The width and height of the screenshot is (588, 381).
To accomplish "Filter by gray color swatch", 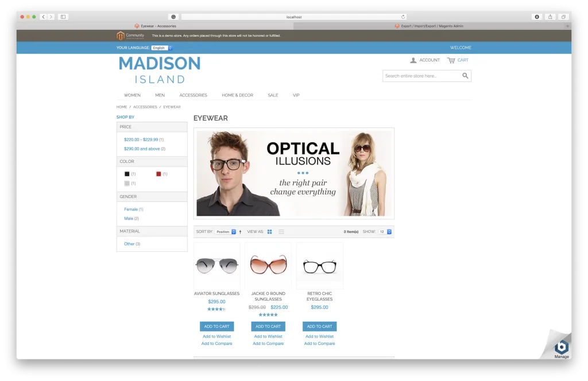I will click(x=127, y=183).
